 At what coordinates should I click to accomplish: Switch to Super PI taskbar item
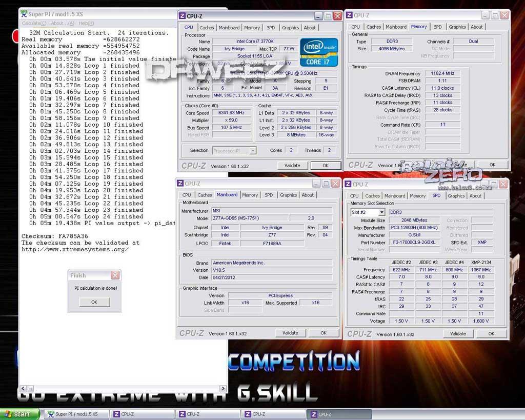76,414
